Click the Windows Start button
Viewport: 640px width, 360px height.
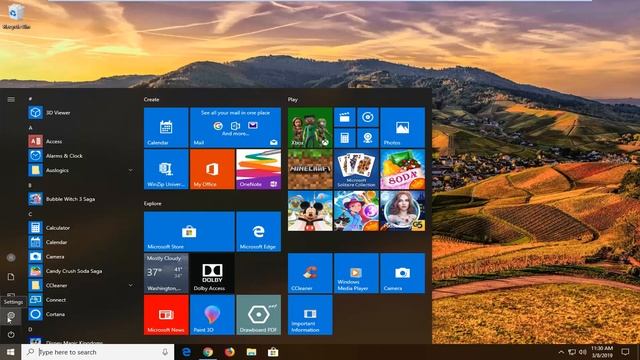(11, 352)
